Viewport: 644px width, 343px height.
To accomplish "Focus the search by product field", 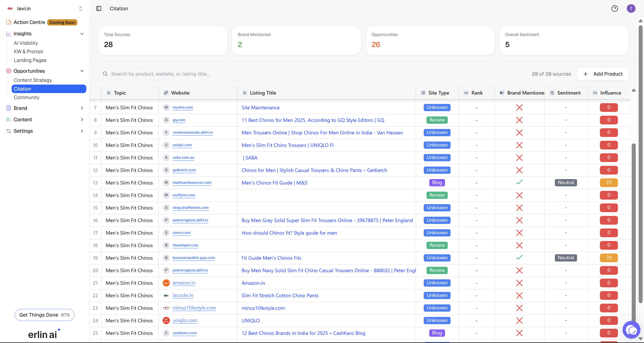I will [178, 74].
